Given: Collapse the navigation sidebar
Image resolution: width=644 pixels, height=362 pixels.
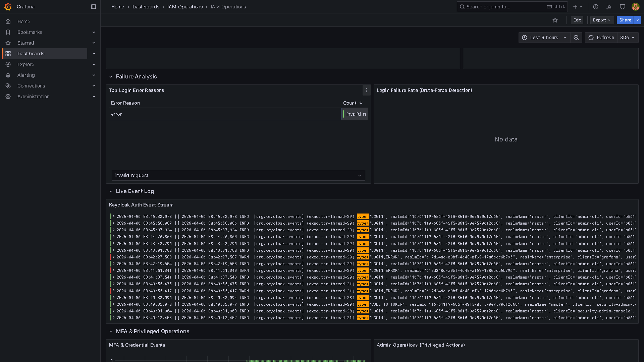Looking at the screenshot, I should click(93, 7).
